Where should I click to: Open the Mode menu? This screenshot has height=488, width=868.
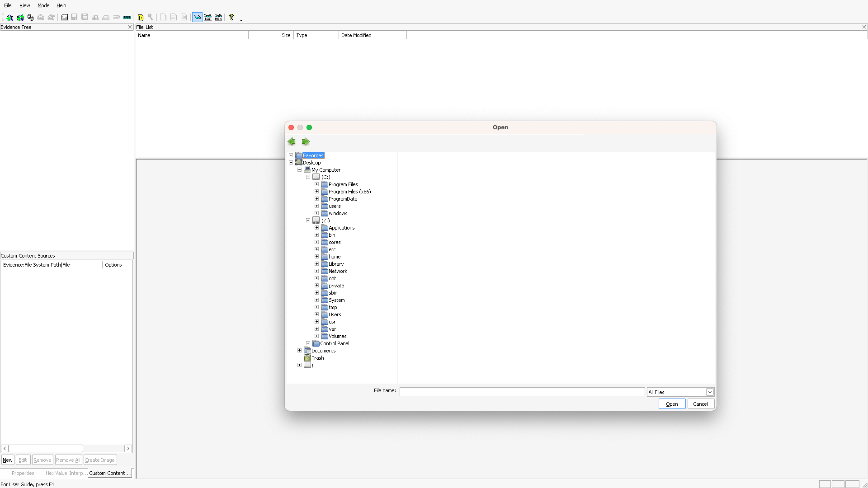click(43, 5)
